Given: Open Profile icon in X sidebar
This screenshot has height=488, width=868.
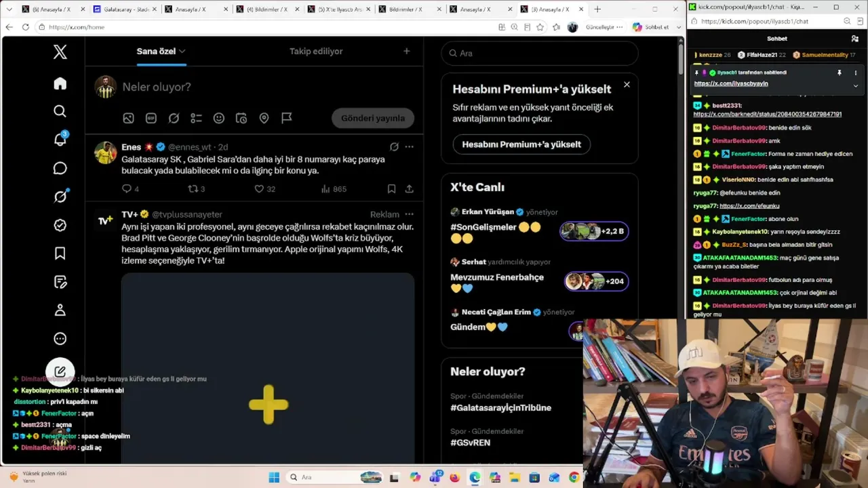Looking at the screenshot, I should (x=60, y=310).
